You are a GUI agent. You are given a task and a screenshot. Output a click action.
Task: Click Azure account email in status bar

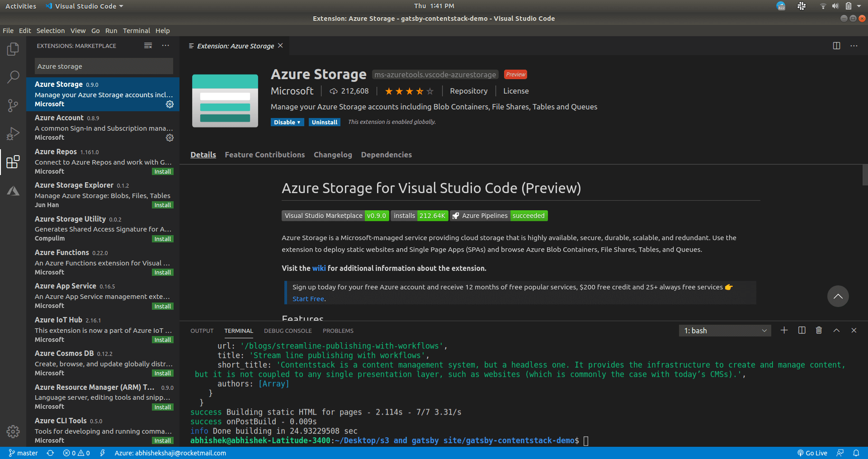click(170, 453)
